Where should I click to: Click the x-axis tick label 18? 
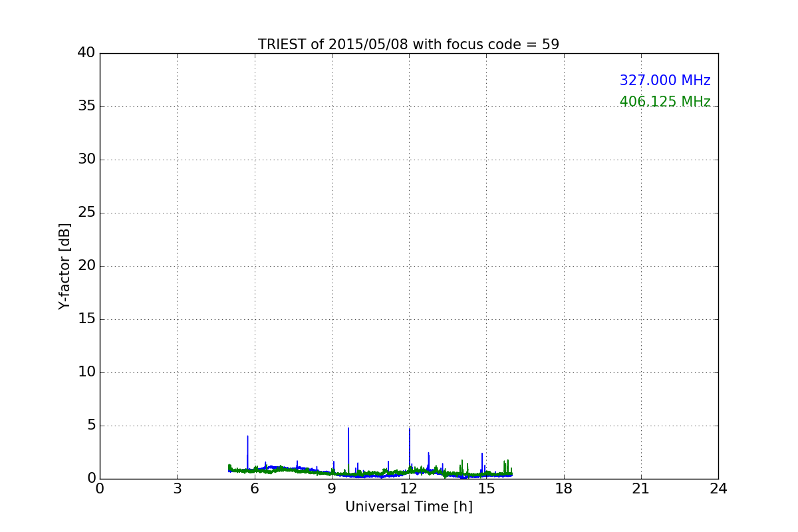click(564, 489)
